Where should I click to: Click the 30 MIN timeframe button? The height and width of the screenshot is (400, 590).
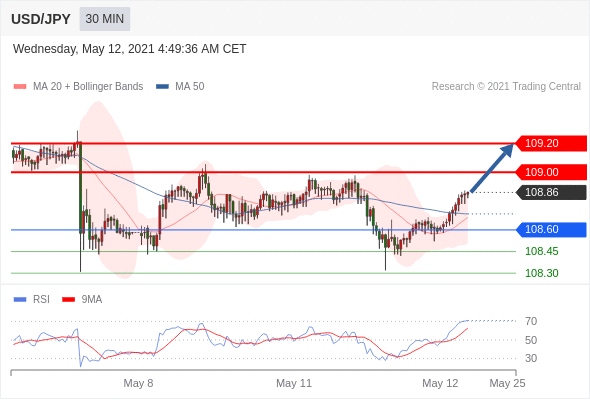pyautogui.click(x=105, y=19)
